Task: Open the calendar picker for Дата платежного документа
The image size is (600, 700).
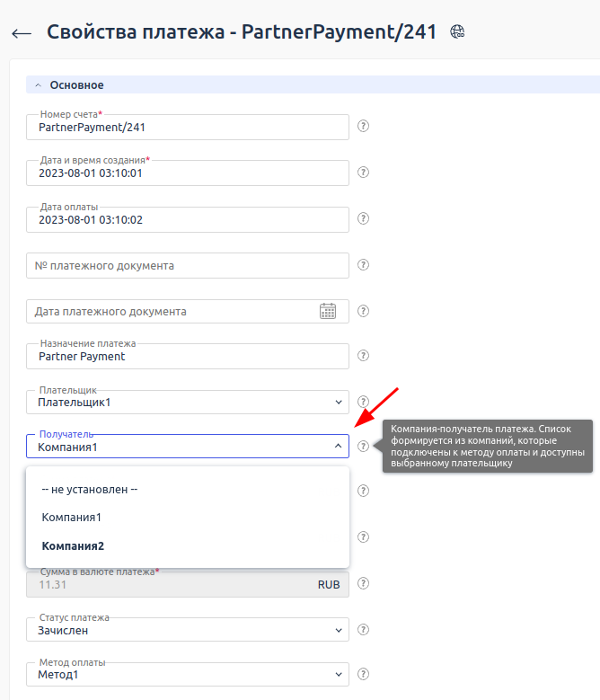Action: [328, 311]
